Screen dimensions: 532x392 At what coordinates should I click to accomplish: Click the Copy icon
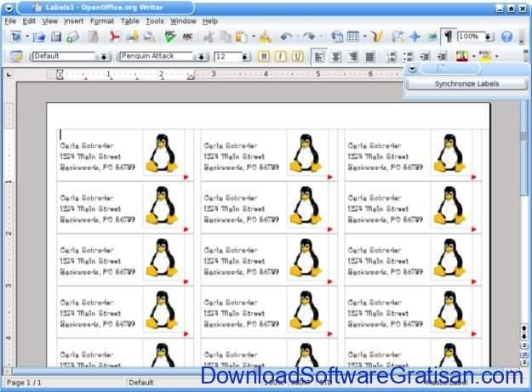(x=226, y=37)
